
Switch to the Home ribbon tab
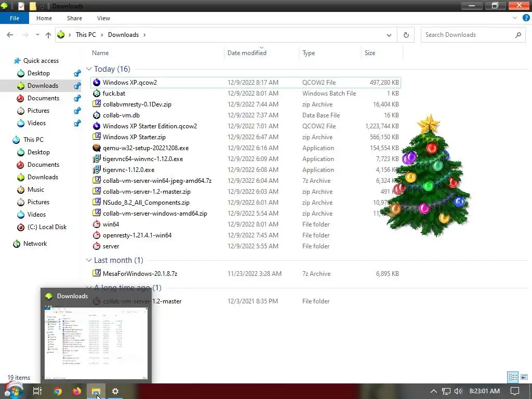[44, 18]
